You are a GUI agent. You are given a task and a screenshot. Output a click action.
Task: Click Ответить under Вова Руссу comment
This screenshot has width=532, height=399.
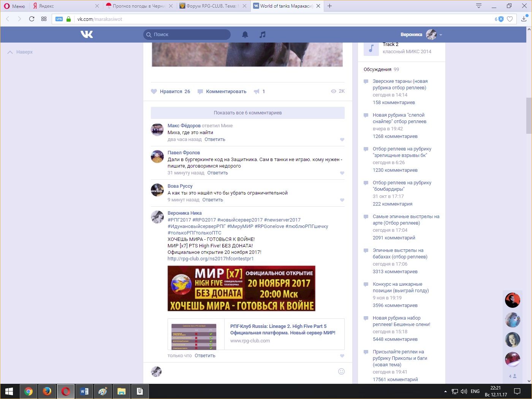coord(212,200)
